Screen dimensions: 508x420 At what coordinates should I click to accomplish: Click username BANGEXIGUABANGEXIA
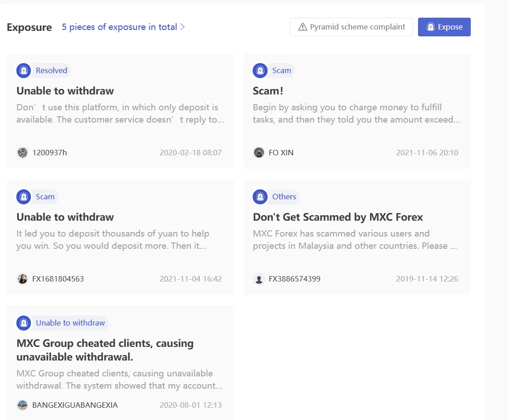tap(75, 405)
